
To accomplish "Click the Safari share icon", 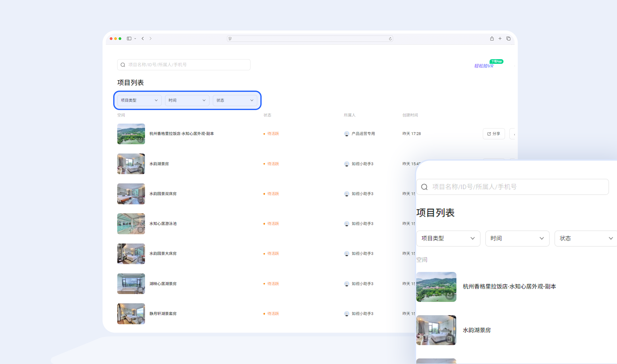I will coord(492,38).
